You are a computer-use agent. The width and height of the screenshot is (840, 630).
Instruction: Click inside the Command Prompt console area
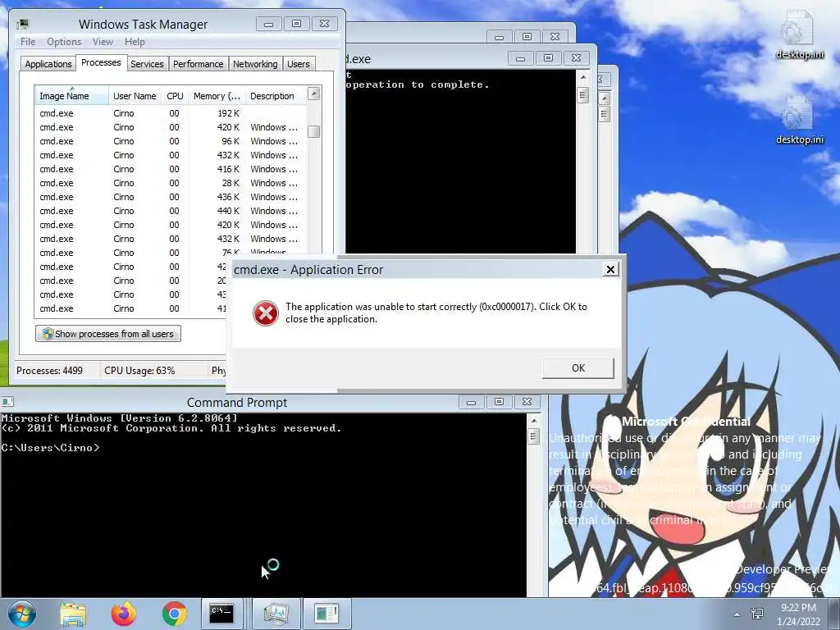click(x=263, y=504)
